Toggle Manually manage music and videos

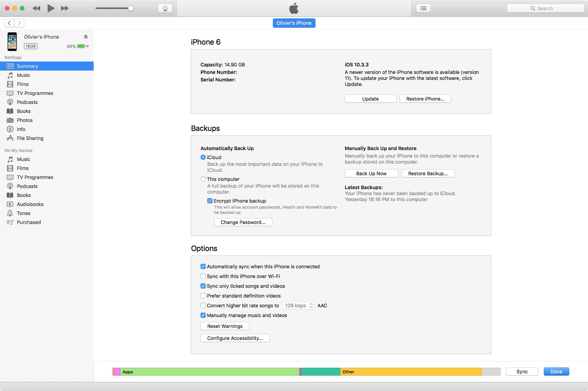[203, 315]
